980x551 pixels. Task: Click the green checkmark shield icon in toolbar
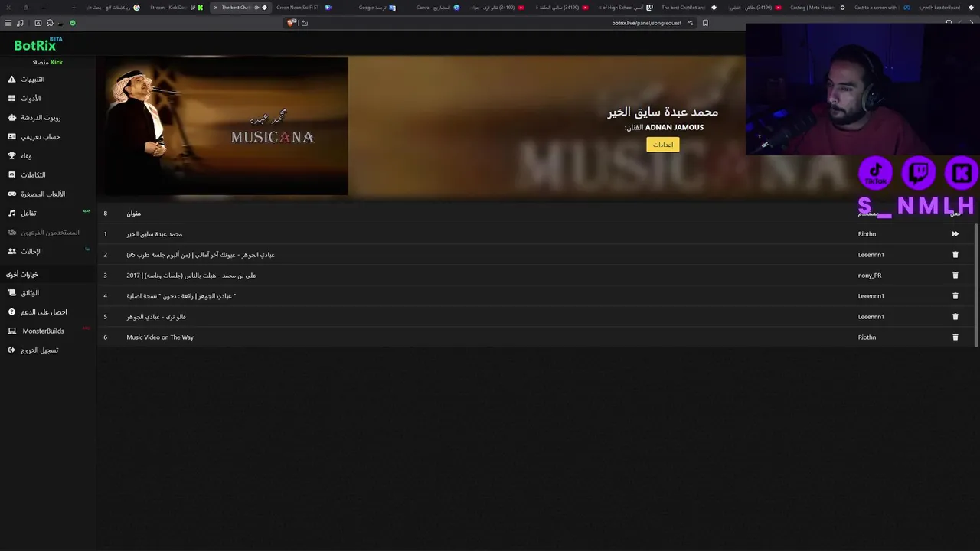pos(73,23)
